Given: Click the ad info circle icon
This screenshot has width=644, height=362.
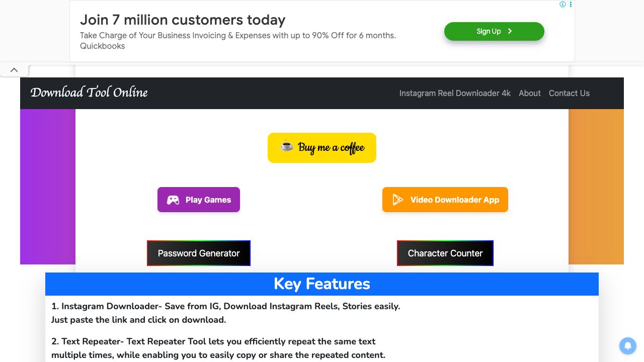Looking at the screenshot, I should click(x=562, y=5).
